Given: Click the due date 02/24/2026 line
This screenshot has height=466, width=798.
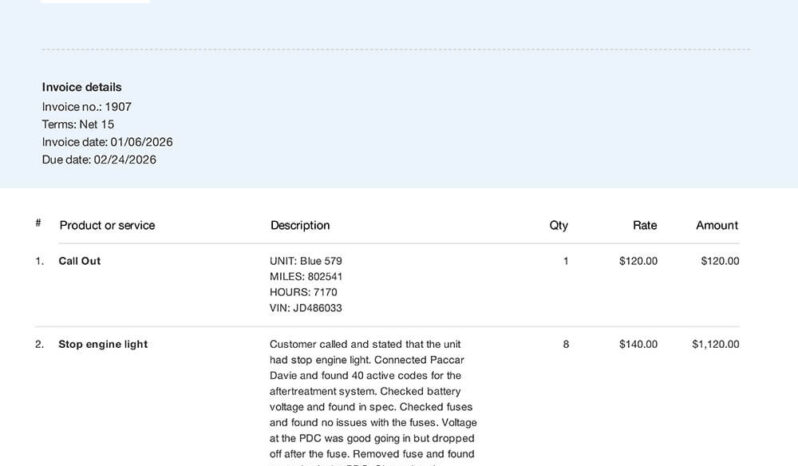Looking at the screenshot, I should [x=99, y=159].
